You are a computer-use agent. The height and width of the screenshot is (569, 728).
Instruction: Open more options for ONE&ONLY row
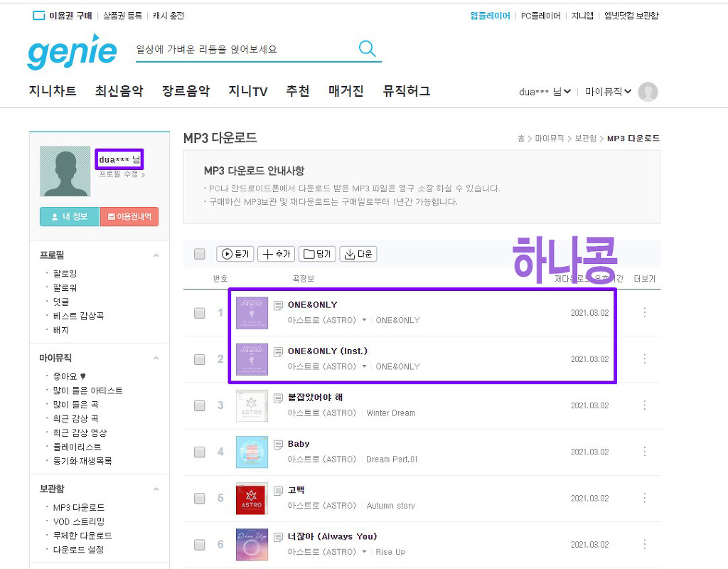pos(644,313)
